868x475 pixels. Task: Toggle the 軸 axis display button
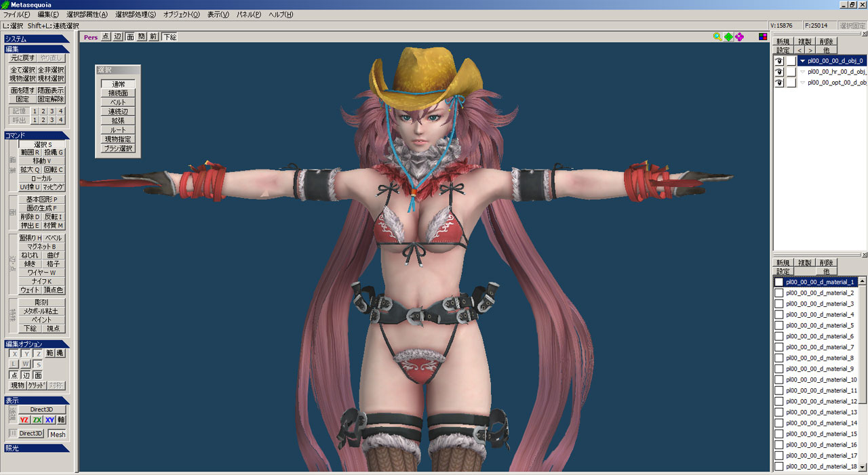pos(62,420)
